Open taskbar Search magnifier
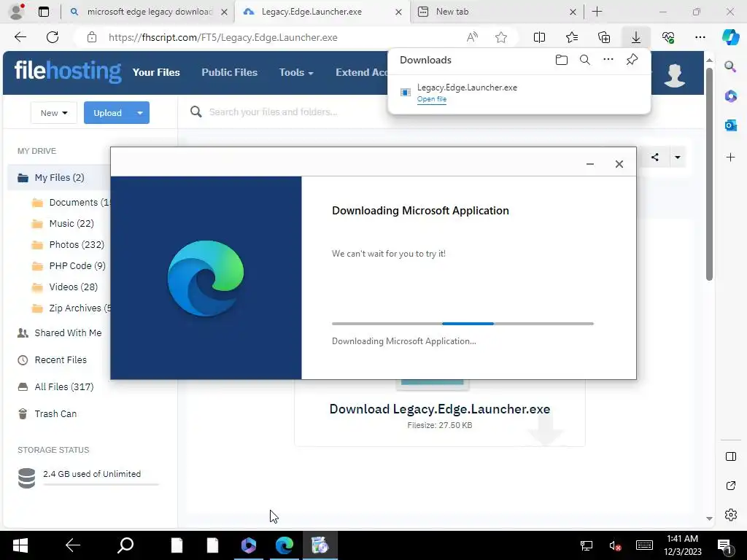 [x=125, y=545]
